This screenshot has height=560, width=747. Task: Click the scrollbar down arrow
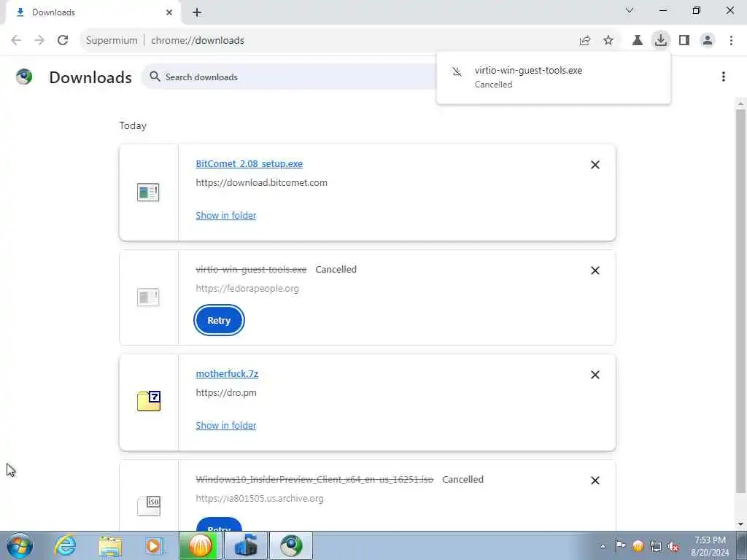point(740,524)
